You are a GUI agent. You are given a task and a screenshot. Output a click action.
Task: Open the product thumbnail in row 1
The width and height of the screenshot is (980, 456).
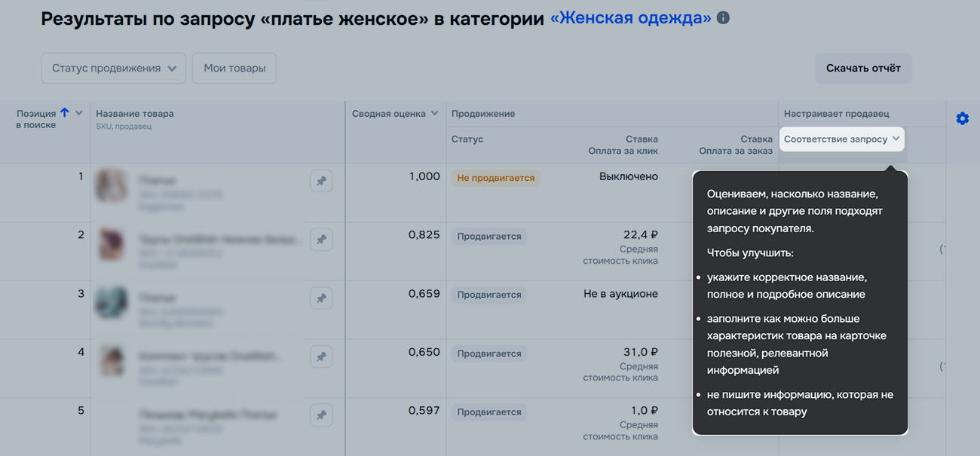111,185
